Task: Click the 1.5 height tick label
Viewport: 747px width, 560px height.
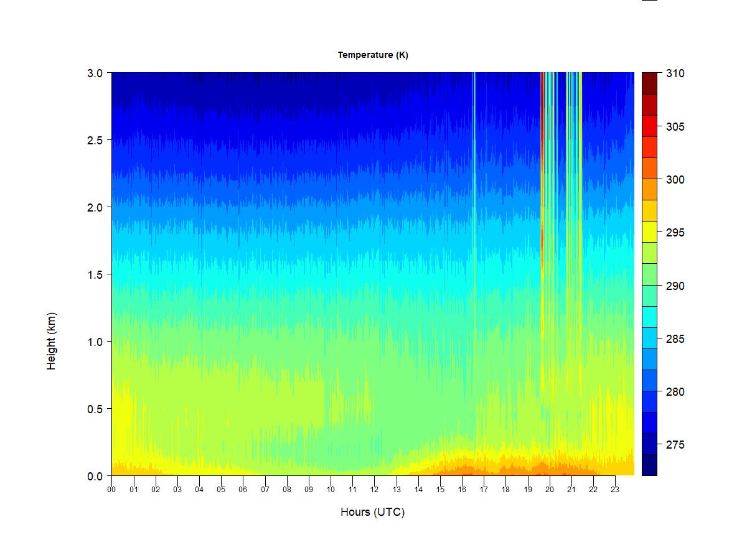Action: (95, 274)
